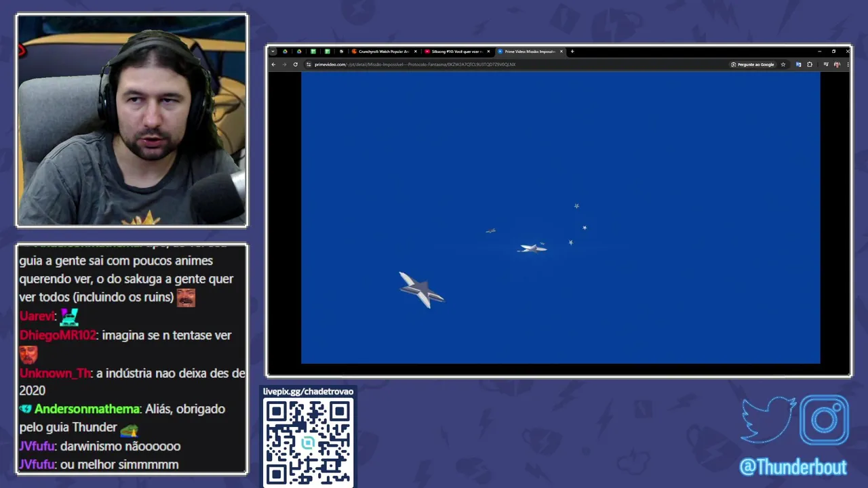The image size is (868, 488).
Task: Click the Instagram logo icon
Action: [824, 420]
